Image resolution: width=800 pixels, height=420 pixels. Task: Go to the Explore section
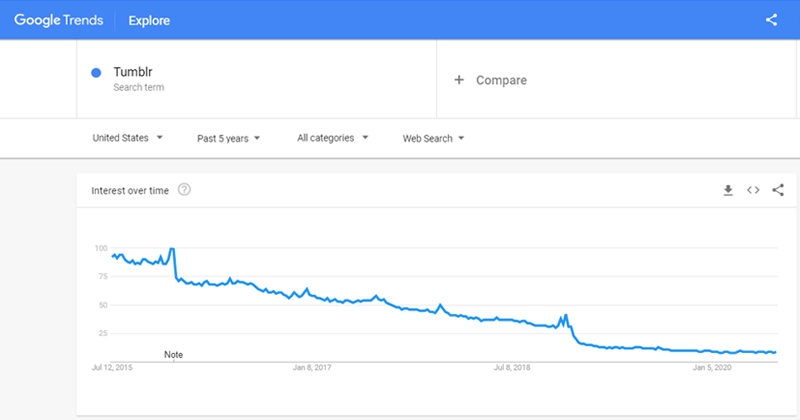pos(149,20)
